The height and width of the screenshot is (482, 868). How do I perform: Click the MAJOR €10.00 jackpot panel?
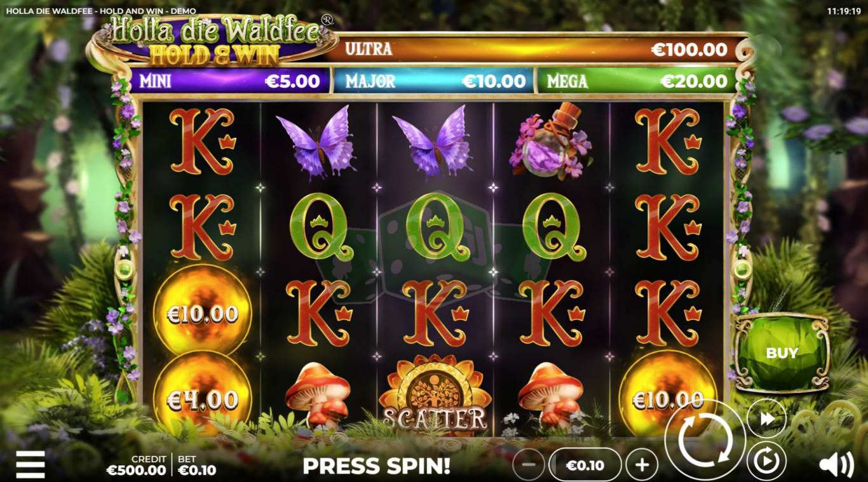pyautogui.click(x=434, y=81)
